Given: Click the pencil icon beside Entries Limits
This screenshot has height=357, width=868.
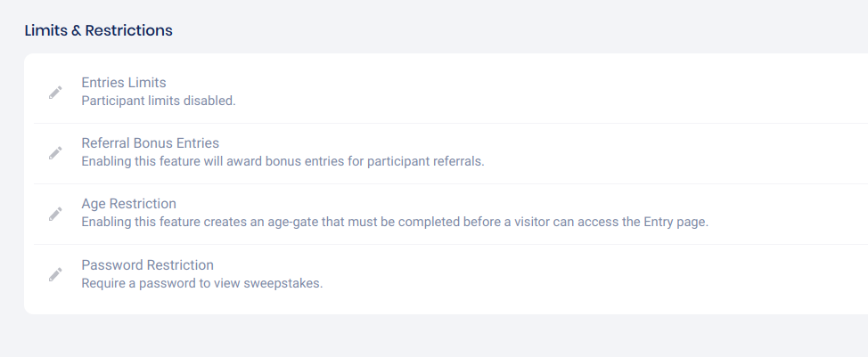Looking at the screenshot, I should coord(55,92).
